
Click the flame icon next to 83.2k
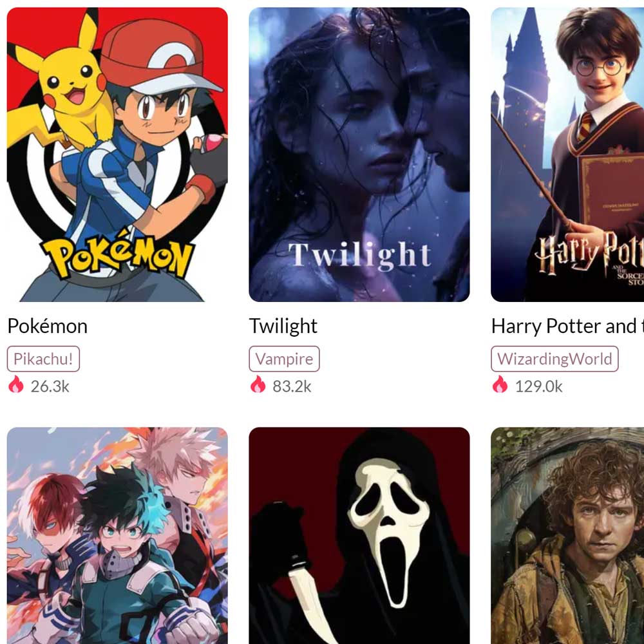coord(258,385)
